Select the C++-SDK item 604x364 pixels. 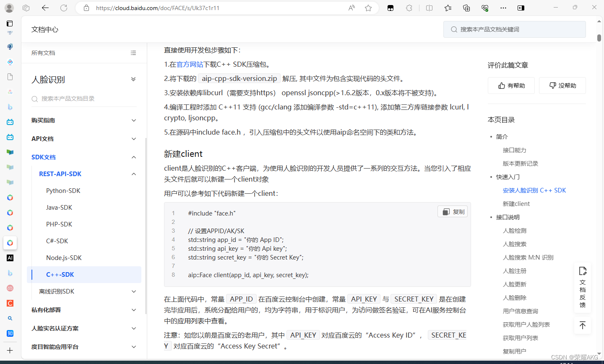click(x=84, y=275)
